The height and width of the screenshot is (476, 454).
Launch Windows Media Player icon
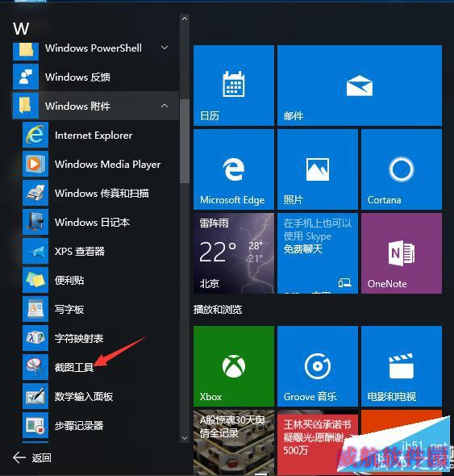pos(35,165)
